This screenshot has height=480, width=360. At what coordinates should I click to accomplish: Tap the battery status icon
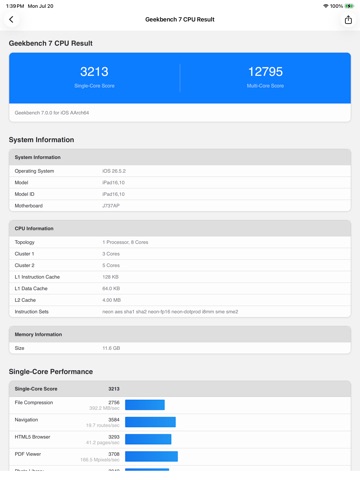[349, 6]
